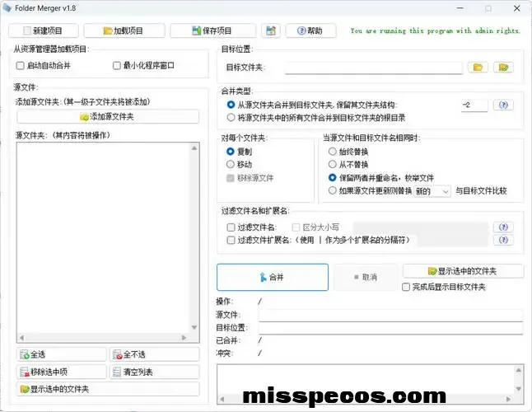
Task: Click the 目标位置 status path field
Action: pyautogui.click(x=390, y=328)
